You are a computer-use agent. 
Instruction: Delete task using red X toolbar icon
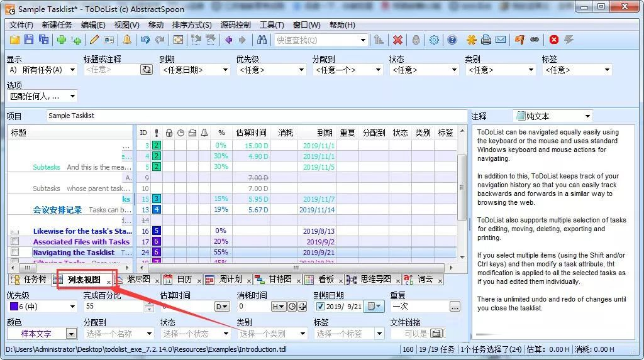(x=397, y=40)
